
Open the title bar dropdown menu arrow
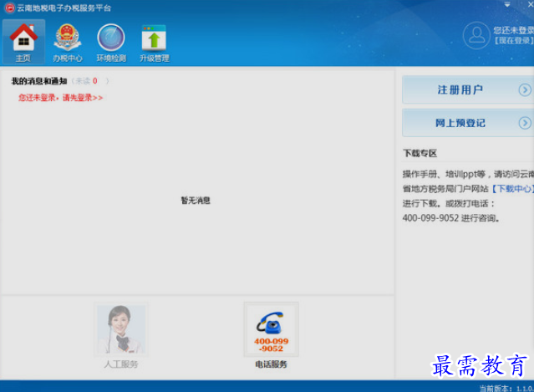click(x=507, y=5)
